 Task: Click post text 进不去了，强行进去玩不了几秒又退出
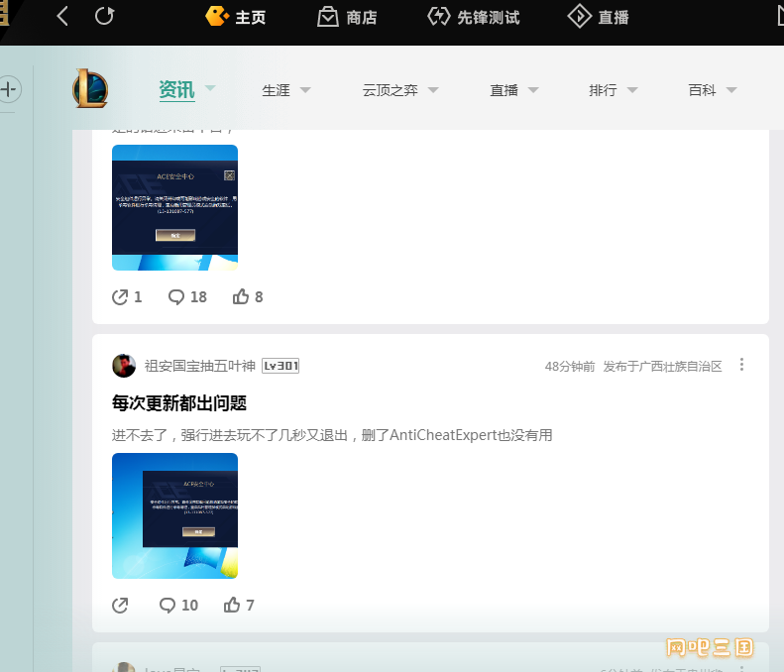point(229,435)
